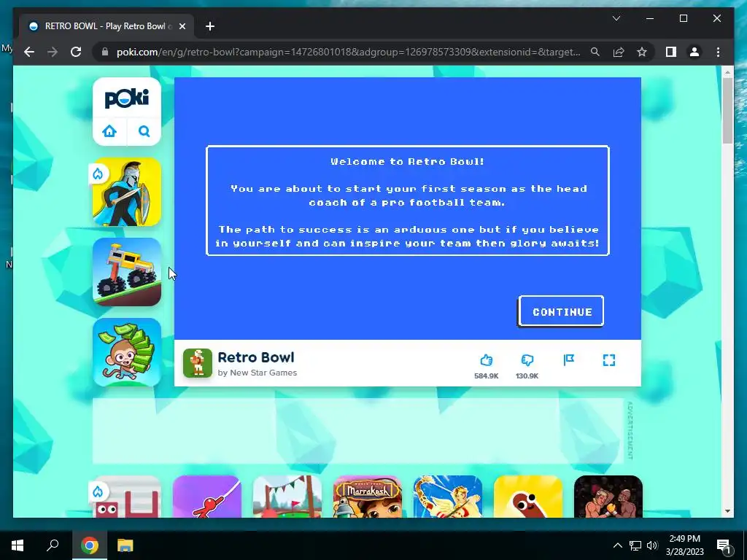Reload the Retro Bowl page
747x560 pixels.
coord(76,52)
